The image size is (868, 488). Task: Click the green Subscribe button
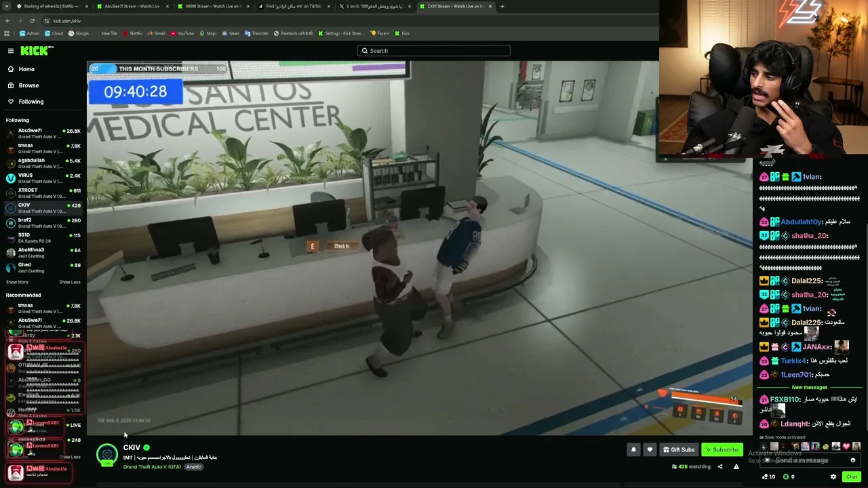(722, 449)
